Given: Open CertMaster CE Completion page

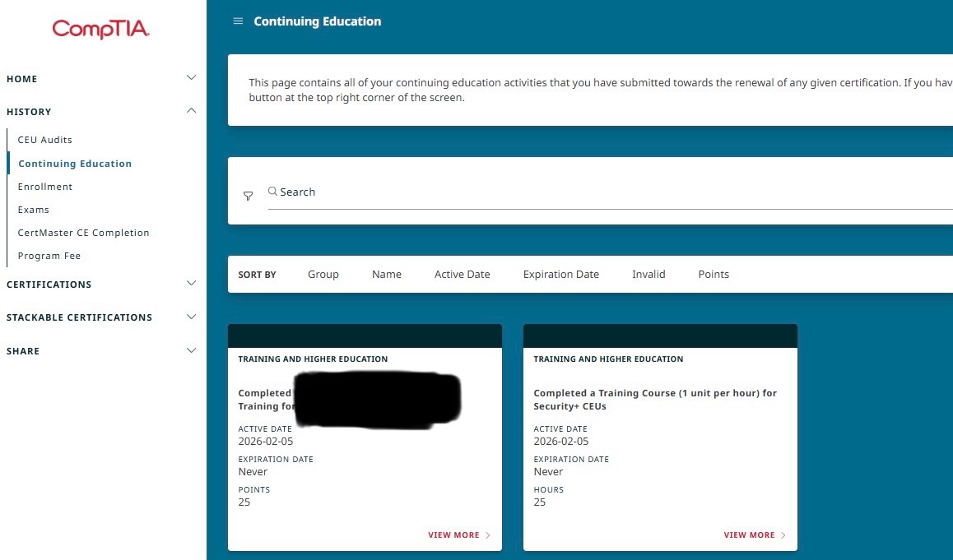Looking at the screenshot, I should click(83, 233).
